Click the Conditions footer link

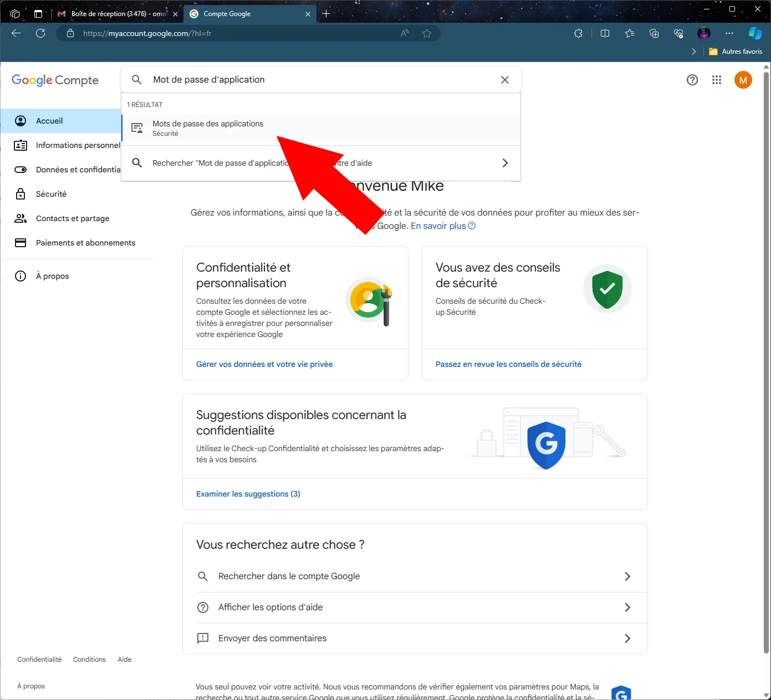(x=89, y=660)
